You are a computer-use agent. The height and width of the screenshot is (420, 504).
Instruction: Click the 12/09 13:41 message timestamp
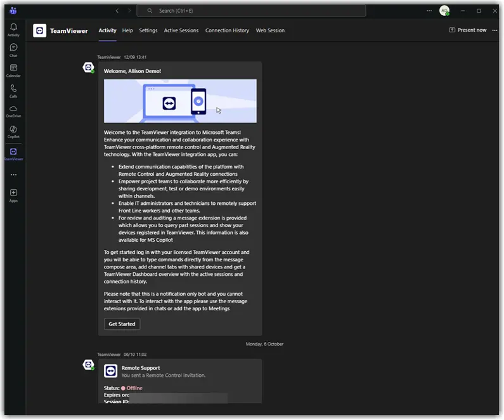click(x=135, y=57)
